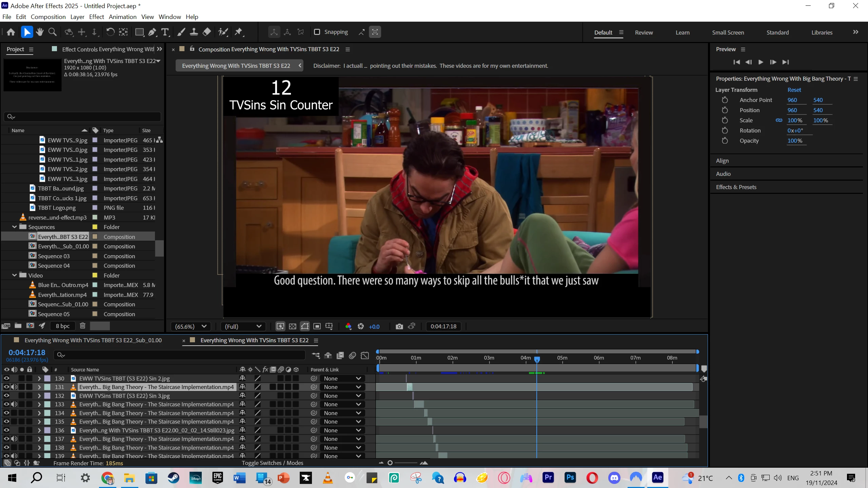The image size is (868, 488).
Task: Click Reset in Layer Transform
Action: click(x=794, y=90)
